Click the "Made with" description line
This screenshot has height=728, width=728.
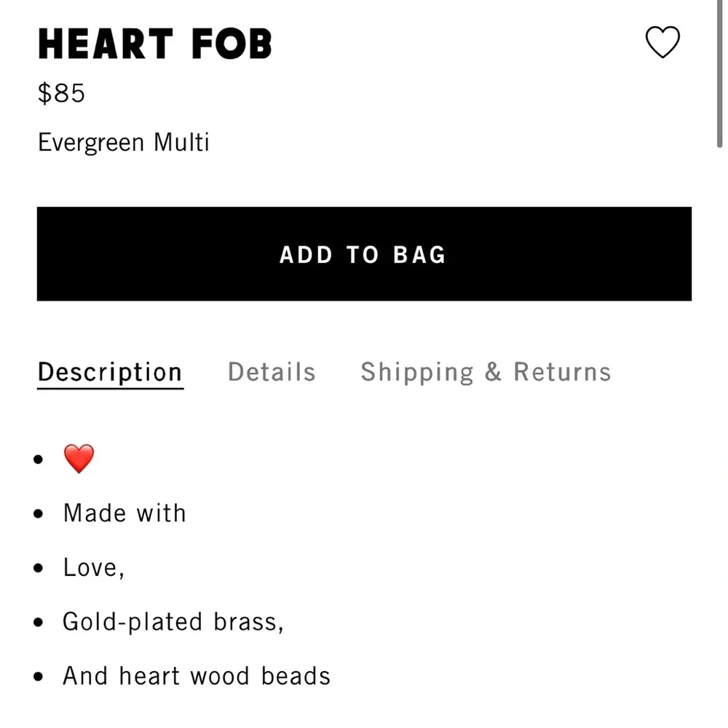click(x=124, y=513)
